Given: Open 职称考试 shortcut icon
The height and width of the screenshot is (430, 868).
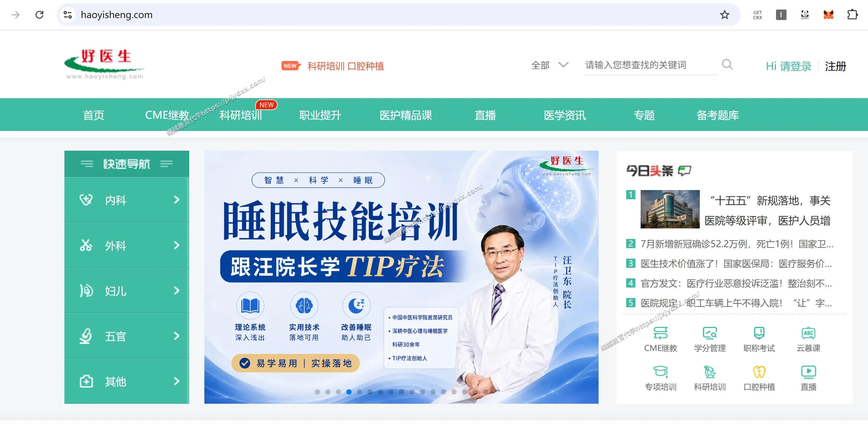Looking at the screenshot, I should (759, 333).
